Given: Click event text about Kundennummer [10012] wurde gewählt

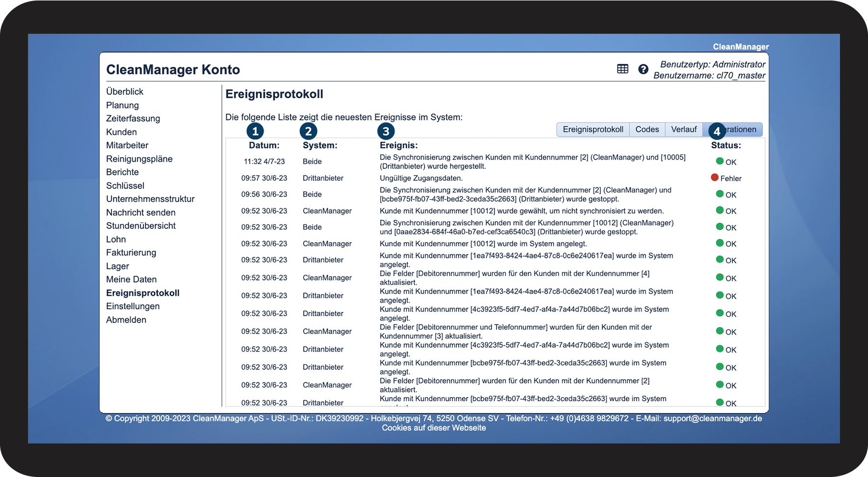Looking at the screenshot, I should 522,211.
